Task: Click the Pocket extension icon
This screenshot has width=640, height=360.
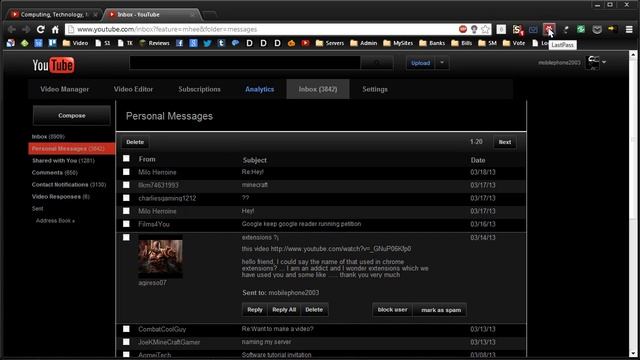Action: [597, 29]
